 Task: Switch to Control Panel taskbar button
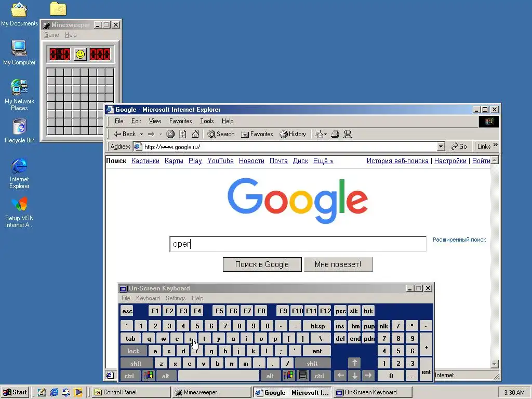coord(131,392)
